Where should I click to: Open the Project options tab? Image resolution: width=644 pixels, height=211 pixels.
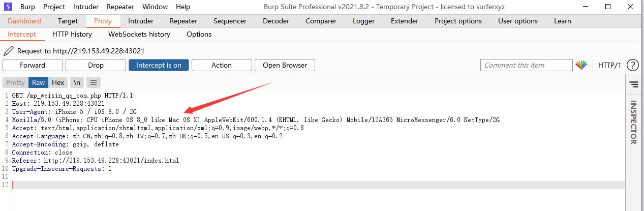[458, 21]
